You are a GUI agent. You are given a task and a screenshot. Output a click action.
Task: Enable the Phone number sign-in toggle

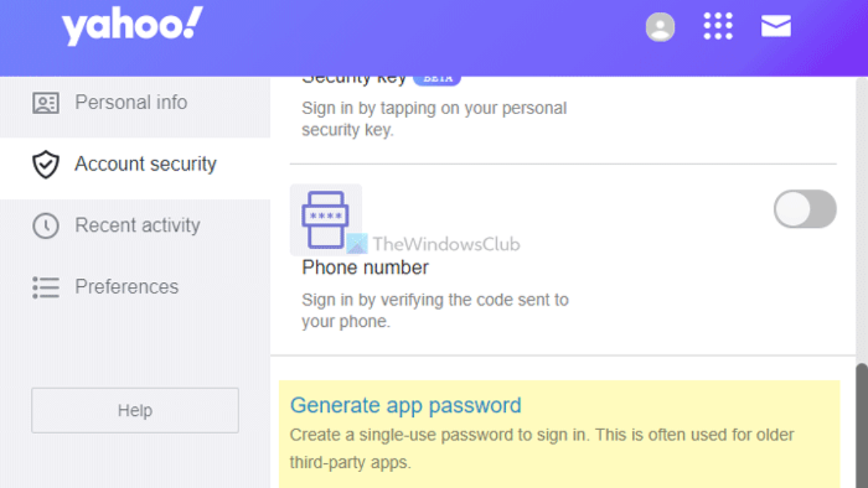805,210
